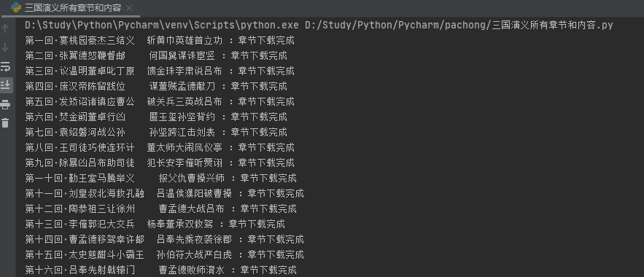
Task: Open the 三国演义所有章节和内容.py script path link
Action: tap(459, 25)
